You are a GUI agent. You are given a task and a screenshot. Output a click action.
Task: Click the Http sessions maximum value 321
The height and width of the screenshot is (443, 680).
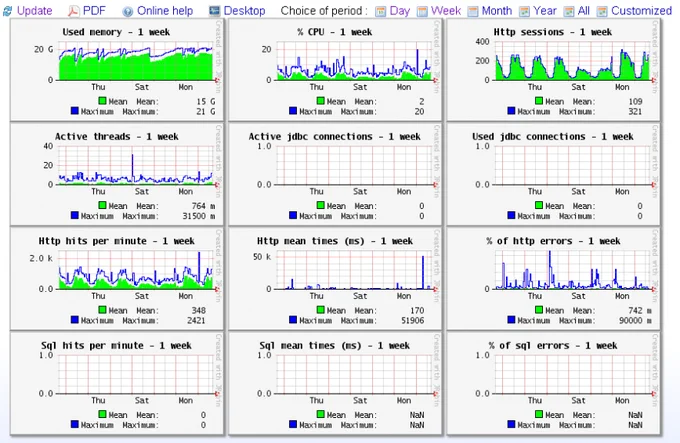(635, 112)
